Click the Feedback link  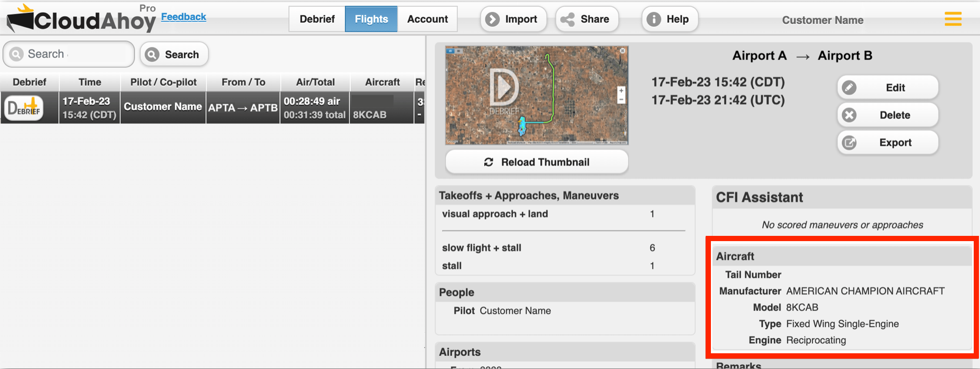pos(183,17)
